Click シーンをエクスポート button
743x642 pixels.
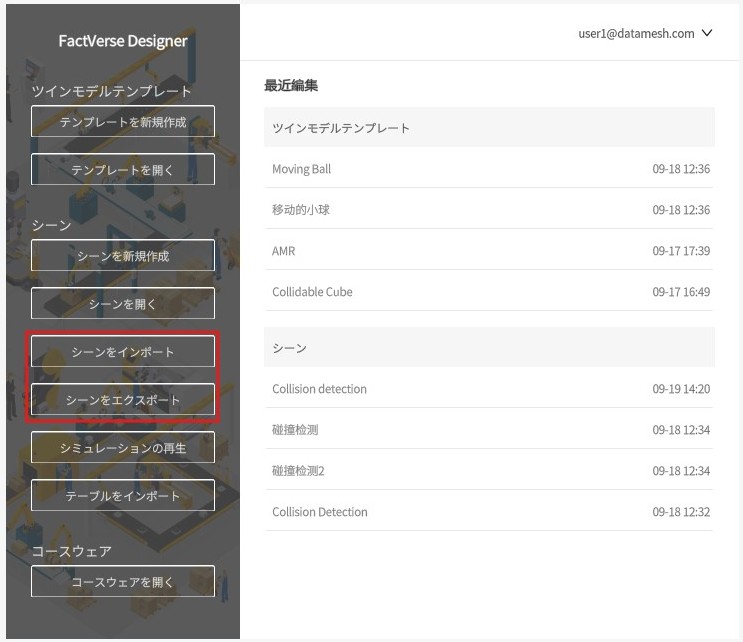pos(122,400)
